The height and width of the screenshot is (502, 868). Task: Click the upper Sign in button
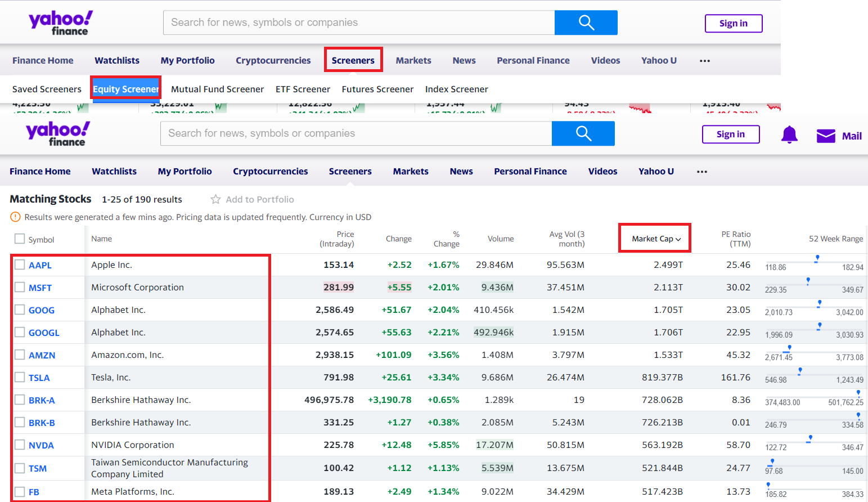pyautogui.click(x=734, y=23)
